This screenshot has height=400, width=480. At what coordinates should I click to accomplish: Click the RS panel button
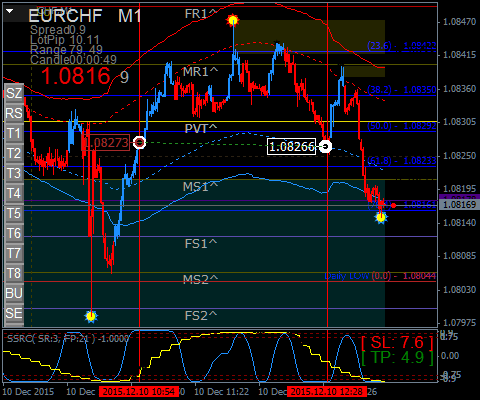[14, 113]
